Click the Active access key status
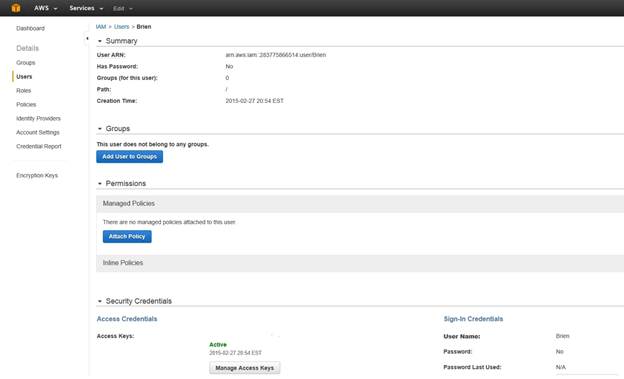 point(218,345)
